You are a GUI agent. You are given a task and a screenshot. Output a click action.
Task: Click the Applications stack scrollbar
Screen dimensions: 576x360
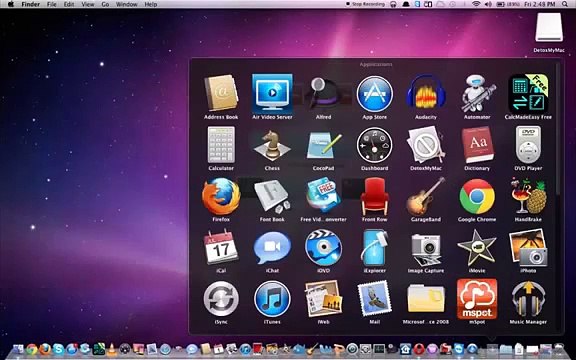click(558, 129)
